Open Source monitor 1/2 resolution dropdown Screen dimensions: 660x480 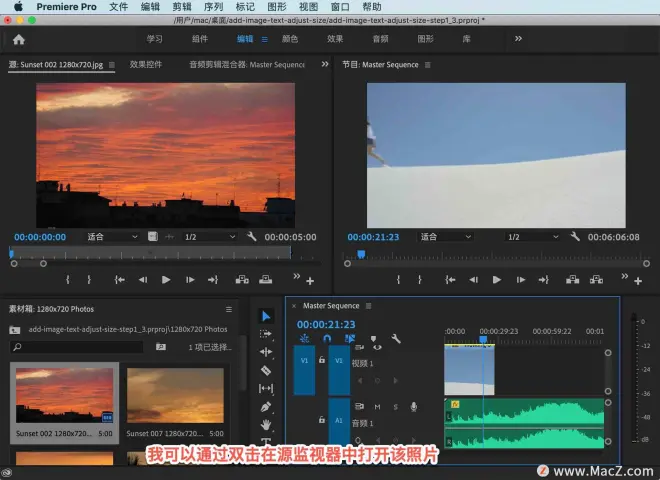(210, 237)
